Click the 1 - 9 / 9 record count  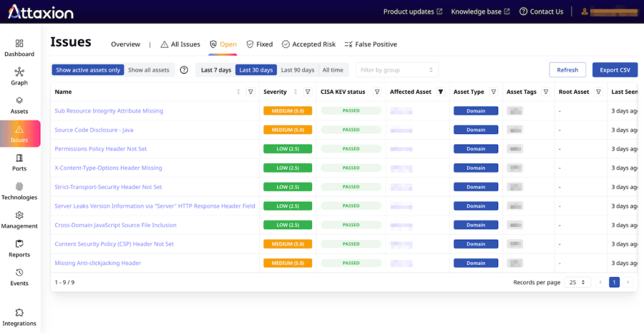tap(65, 283)
